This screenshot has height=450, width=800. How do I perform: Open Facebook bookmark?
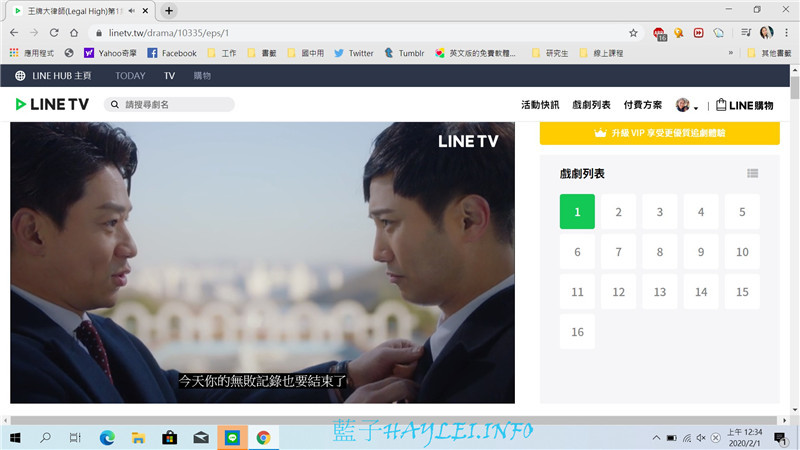tap(172, 53)
